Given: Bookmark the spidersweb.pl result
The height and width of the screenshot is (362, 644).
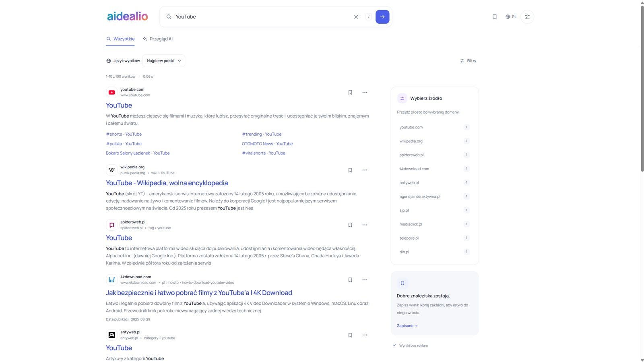Looking at the screenshot, I should [350, 225].
